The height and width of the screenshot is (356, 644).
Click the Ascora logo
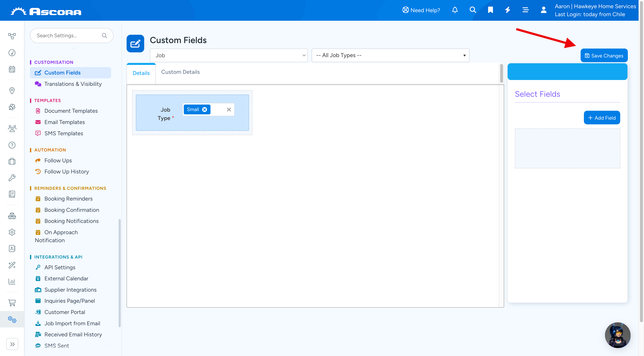[x=46, y=11]
